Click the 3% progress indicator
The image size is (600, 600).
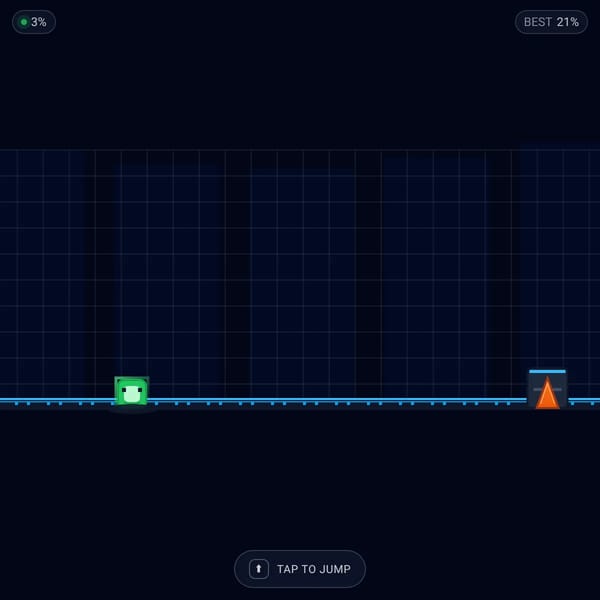pyautogui.click(x=34, y=22)
